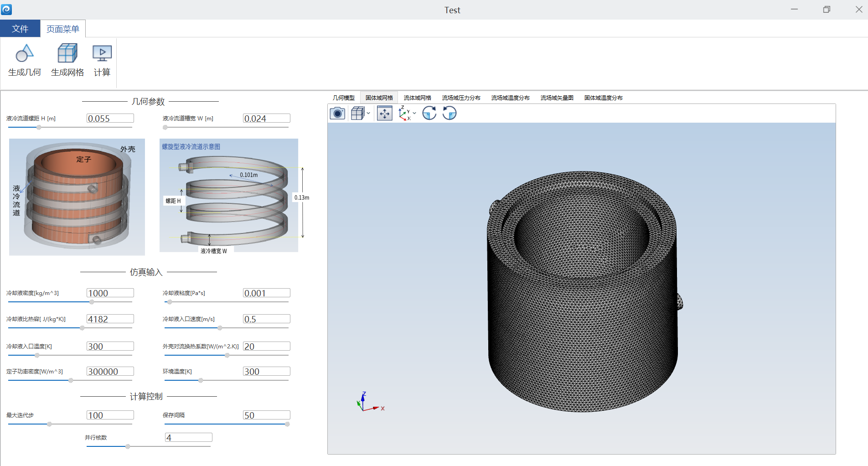Switch to the 流场域矢量图 tab
Image resolution: width=868 pixels, height=466 pixels.
(x=557, y=98)
